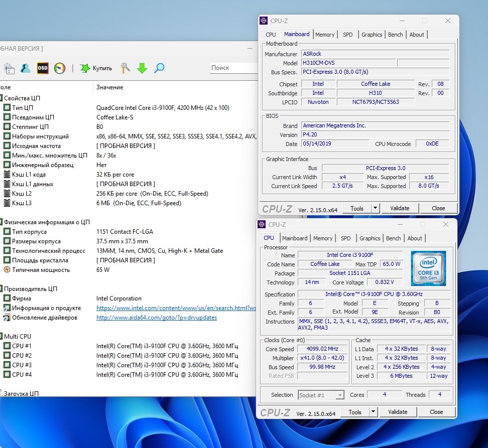Select the Кэш L1 кода row label
The height and width of the screenshot is (448, 488).
[29, 175]
